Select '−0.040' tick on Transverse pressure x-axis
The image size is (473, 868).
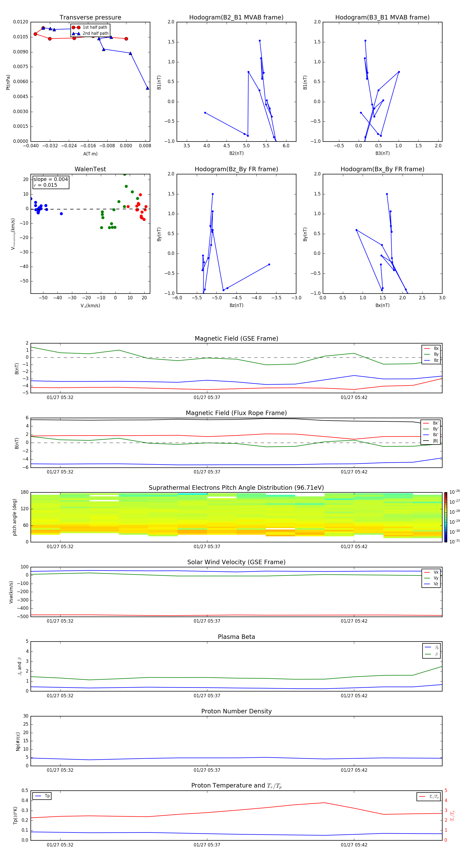31,146
